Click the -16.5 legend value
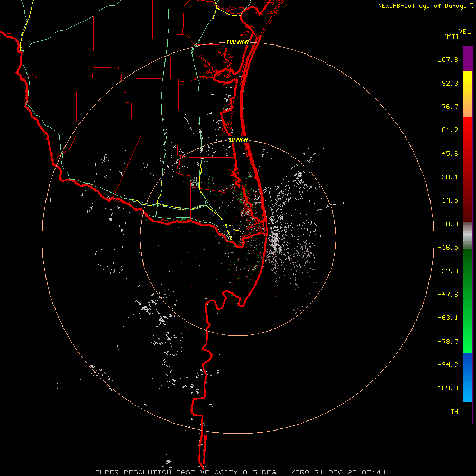 click(x=448, y=248)
